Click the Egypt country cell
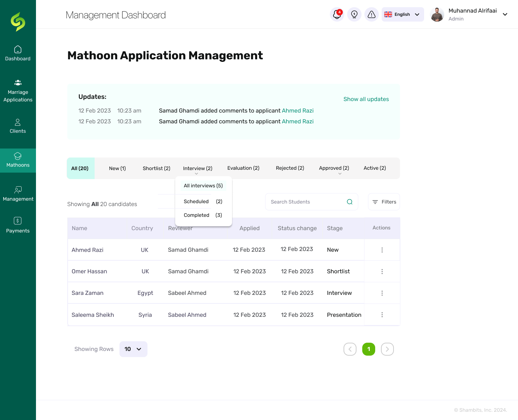 pyautogui.click(x=145, y=293)
